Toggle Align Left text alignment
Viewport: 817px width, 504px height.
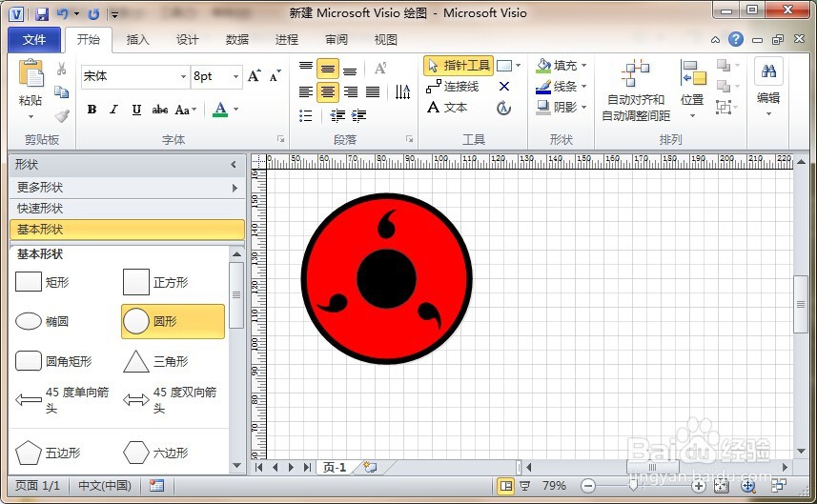[306, 92]
